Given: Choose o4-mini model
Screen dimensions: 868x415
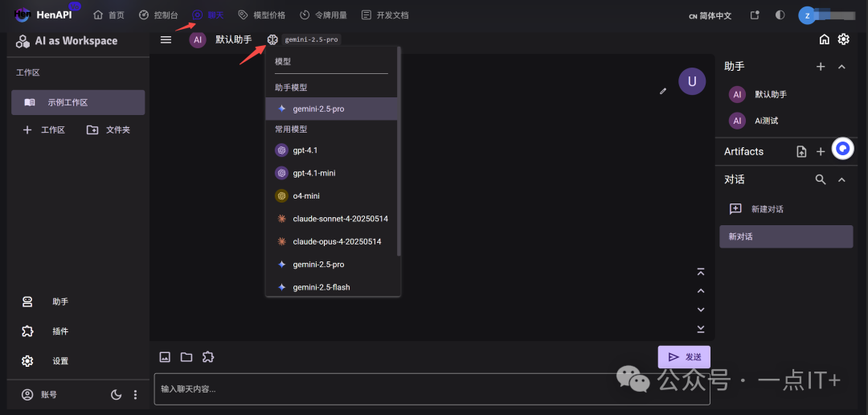Looking at the screenshot, I should [331, 195].
